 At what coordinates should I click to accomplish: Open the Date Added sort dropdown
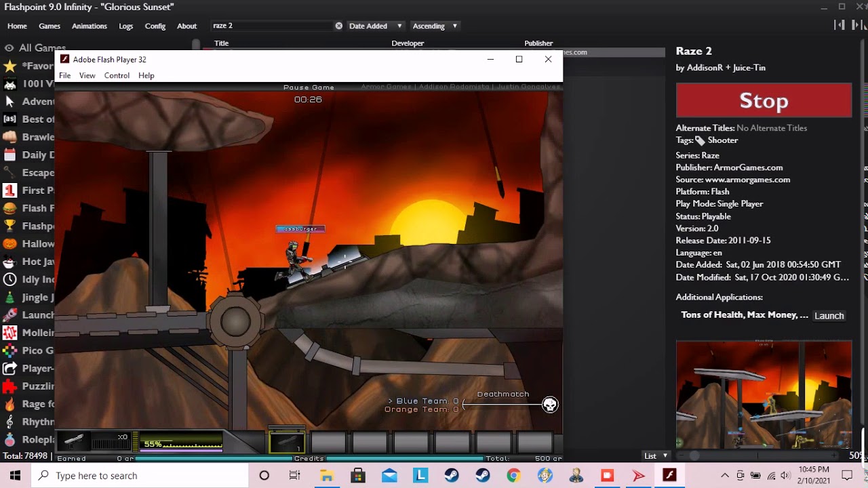[376, 26]
